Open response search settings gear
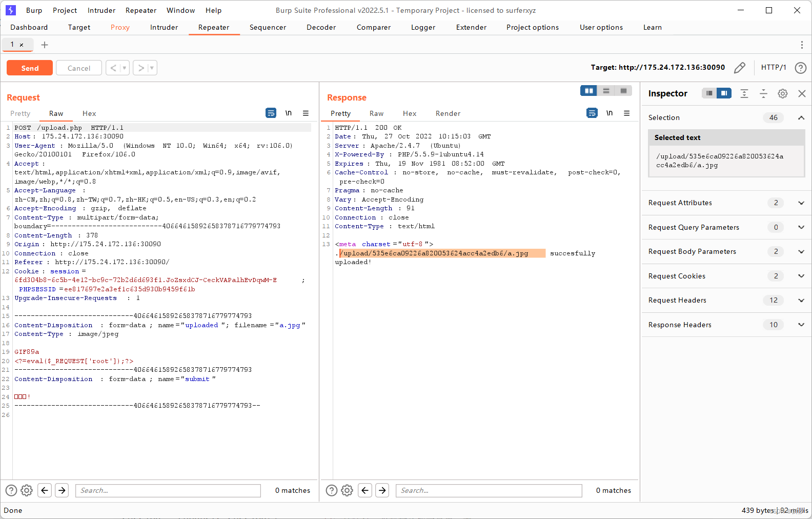812x519 pixels. point(347,490)
